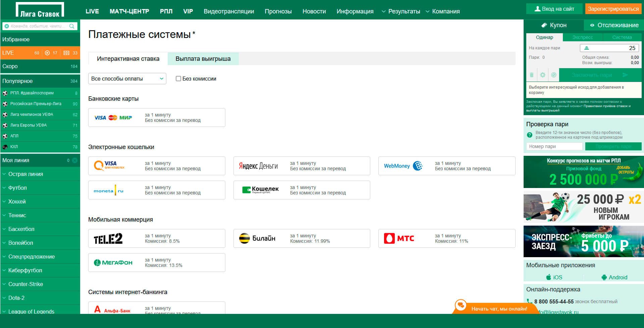
Task: Expand Киберфутбол in sidebar
Action: (40, 270)
